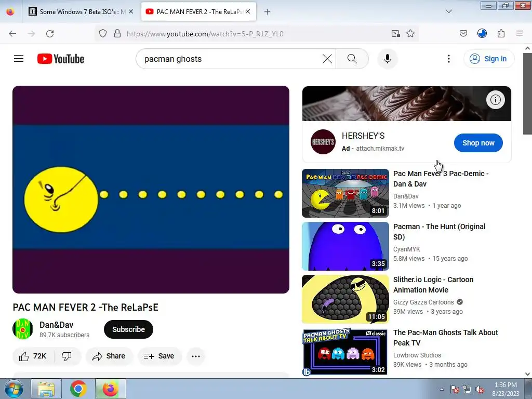Open YouTube settings three-dot menu
The image size is (532, 399).
(x=448, y=59)
